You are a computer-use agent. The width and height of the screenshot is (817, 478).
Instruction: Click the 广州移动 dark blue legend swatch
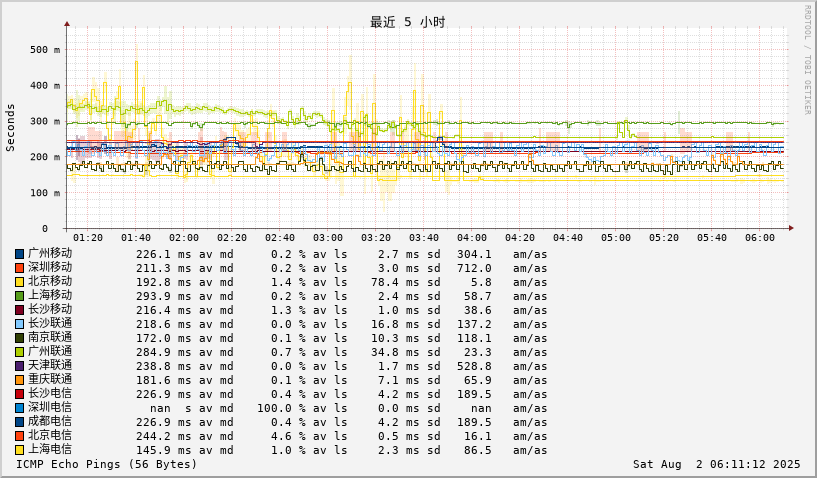[19, 254]
